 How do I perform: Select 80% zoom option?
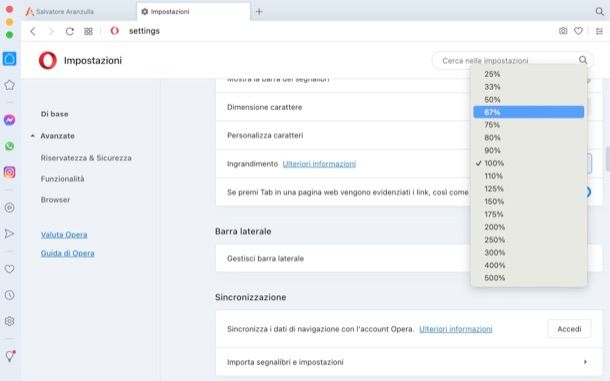pyautogui.click(x=528, y=138)
